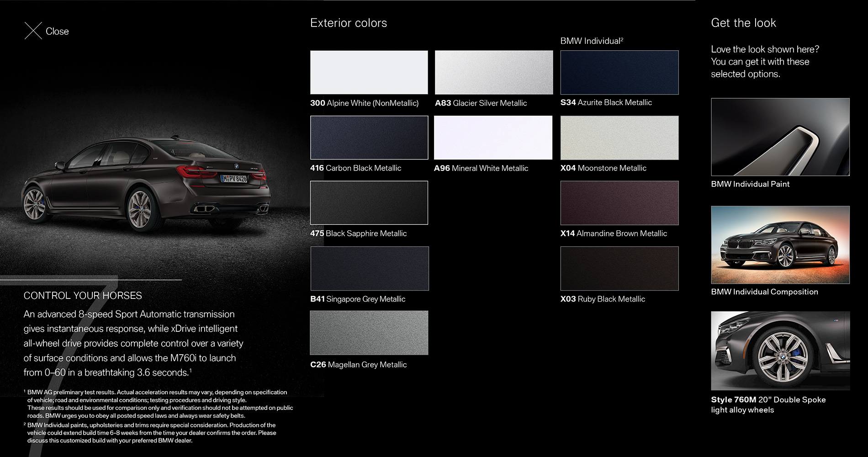Open the BMW Individual Paint thumbnail
The image size is (868, 457).
click(x=780, y=137)
